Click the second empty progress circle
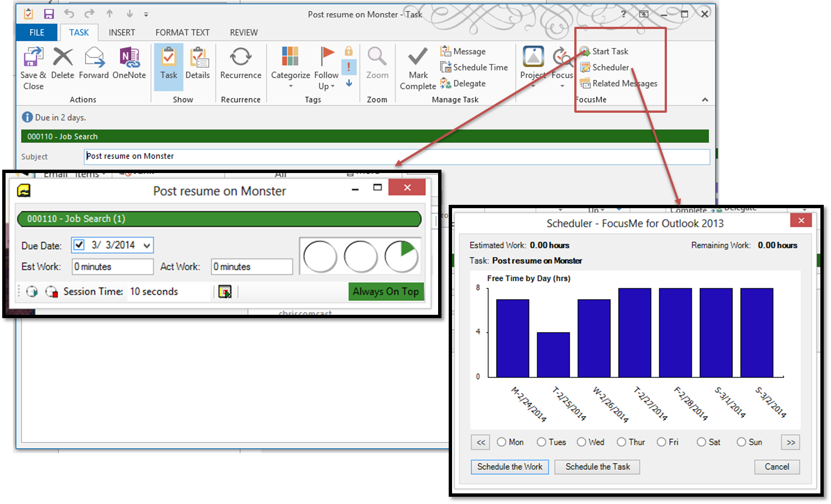The image size is (831, 504). (361, 257)
